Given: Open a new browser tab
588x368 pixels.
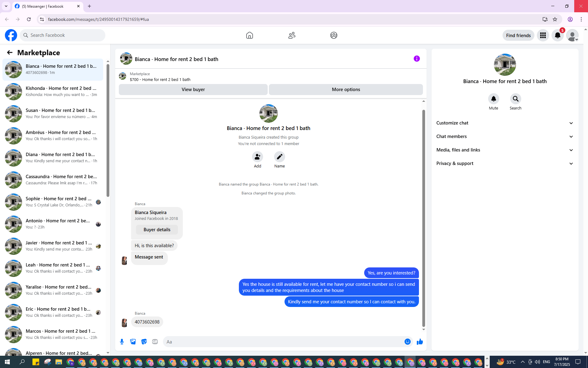Looking at the screenshot, I should point(89,6).
